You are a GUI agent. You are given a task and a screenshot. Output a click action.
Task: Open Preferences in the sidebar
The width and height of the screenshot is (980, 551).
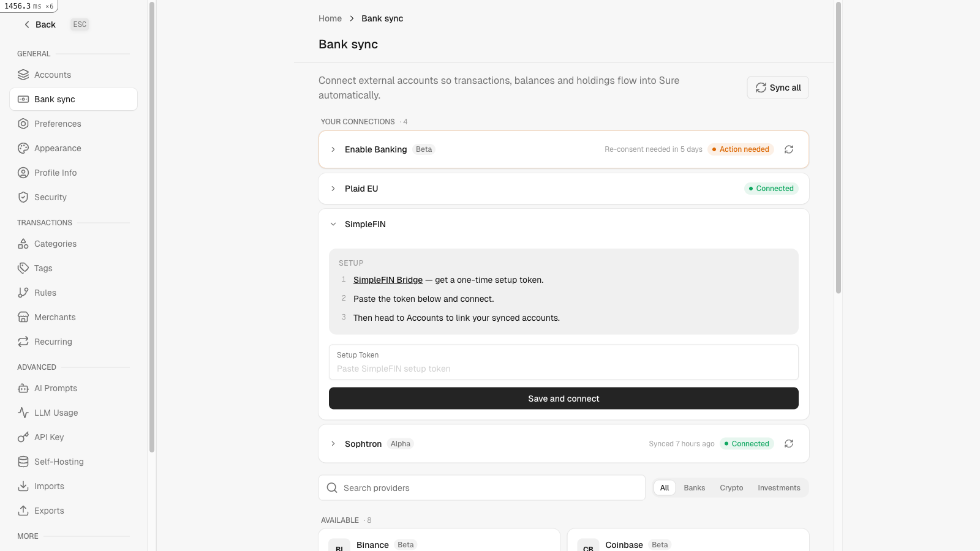pyautogui.click(x=73, y=124)
